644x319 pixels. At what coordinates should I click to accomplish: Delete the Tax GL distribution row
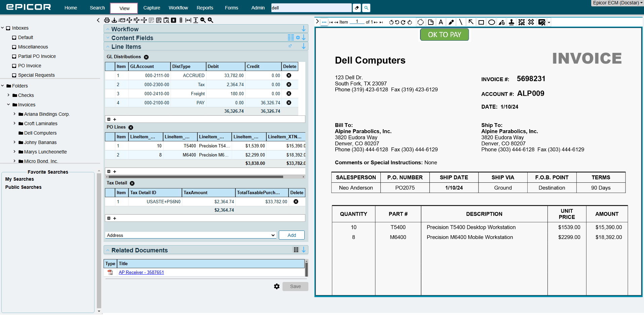[289, 84]
